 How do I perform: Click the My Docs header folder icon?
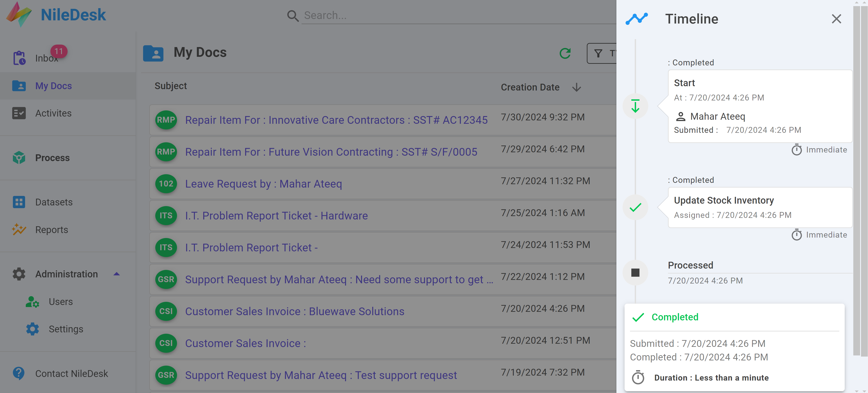click(153, 53)
